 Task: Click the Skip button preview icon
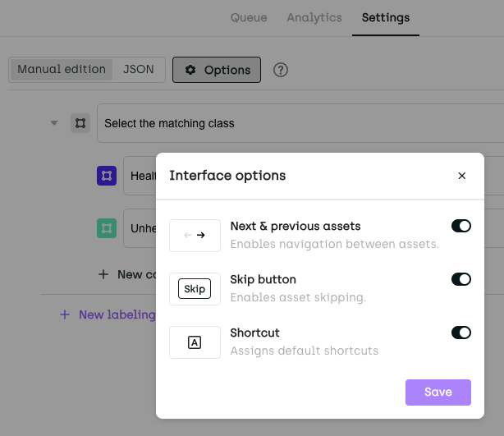click(x=195, y=289)
